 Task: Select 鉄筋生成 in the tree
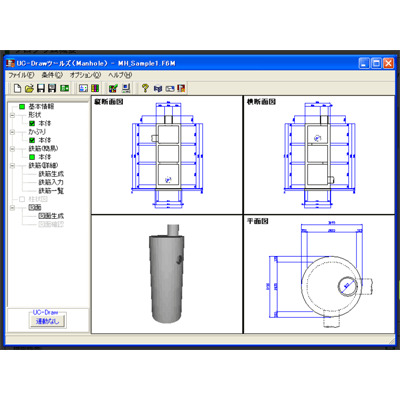click(x=51, y=174)
